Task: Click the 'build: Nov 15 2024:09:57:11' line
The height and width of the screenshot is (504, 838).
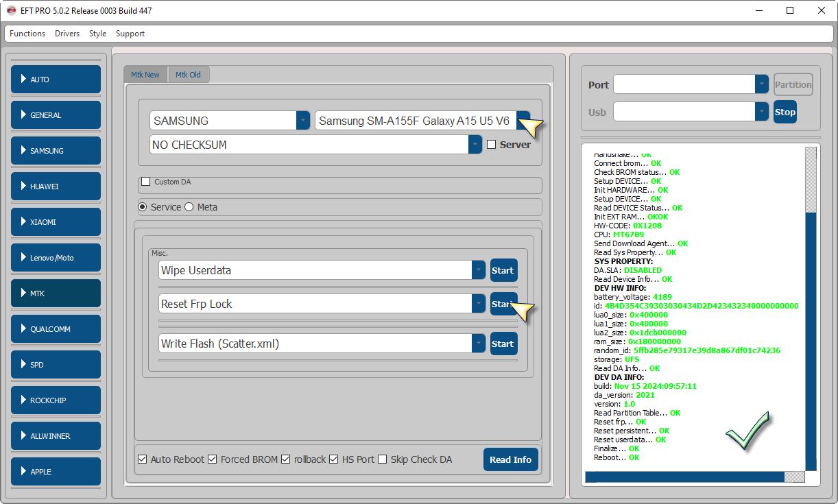Action: click(x=645, y=386)
